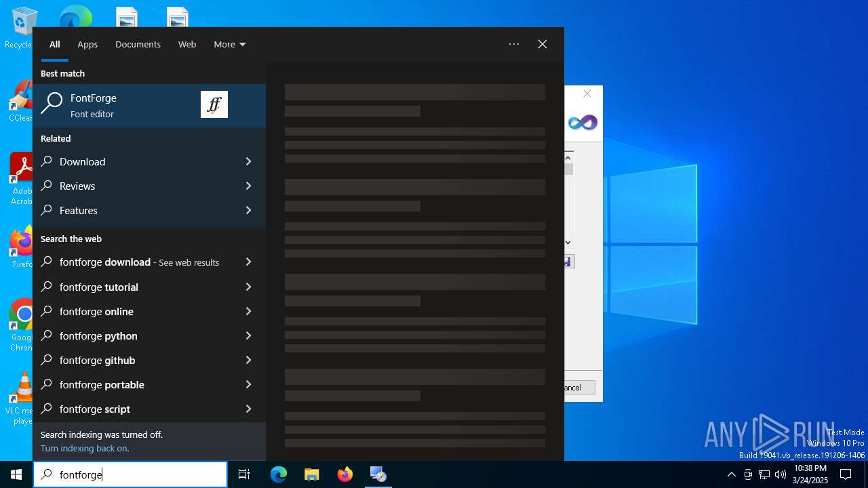Open the VLC media player desktop shortcut
This screenshot has height=488, width=868.
coord(20,399)
